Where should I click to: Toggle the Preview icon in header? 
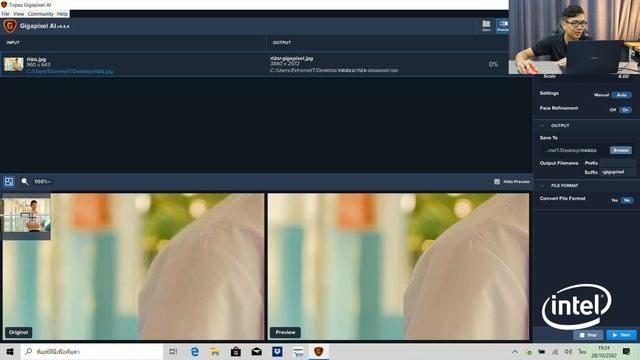(502, 26)
